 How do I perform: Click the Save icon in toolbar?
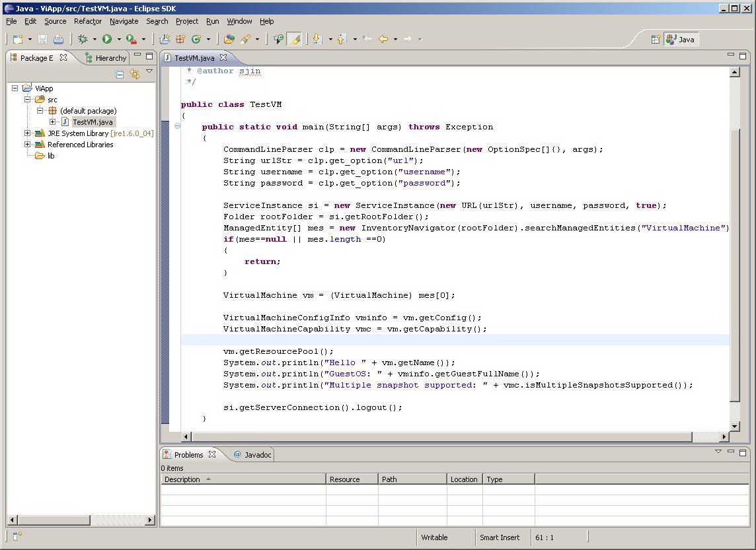(x=42, y=39)
